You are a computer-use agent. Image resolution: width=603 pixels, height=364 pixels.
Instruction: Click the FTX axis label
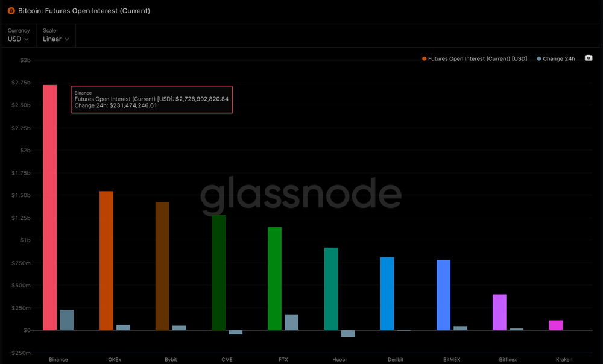(x=283, y=359)
